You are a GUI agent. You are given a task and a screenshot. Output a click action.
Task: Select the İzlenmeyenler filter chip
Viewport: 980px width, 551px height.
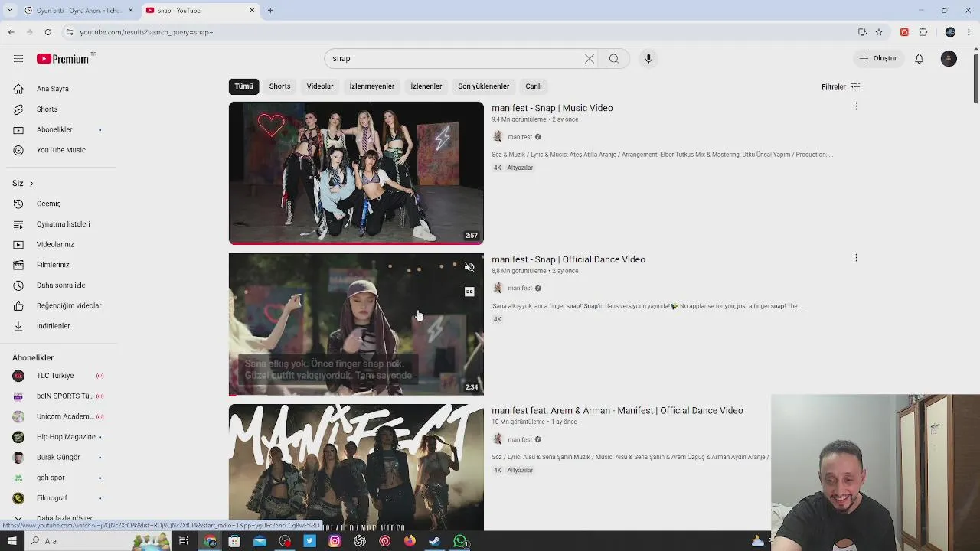pos(372,86)
